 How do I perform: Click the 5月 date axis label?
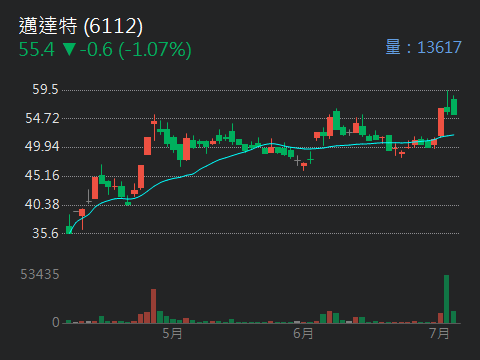(172, 333)
